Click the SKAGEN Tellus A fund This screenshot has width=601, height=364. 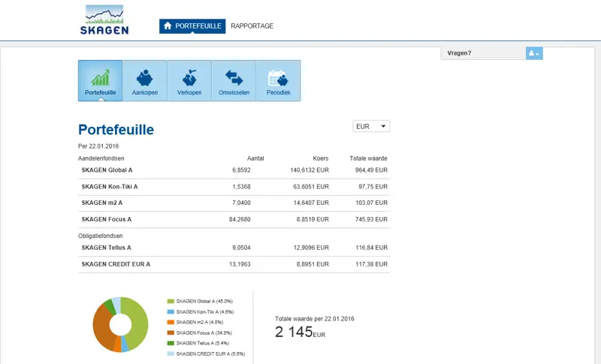tap(106, 248)
